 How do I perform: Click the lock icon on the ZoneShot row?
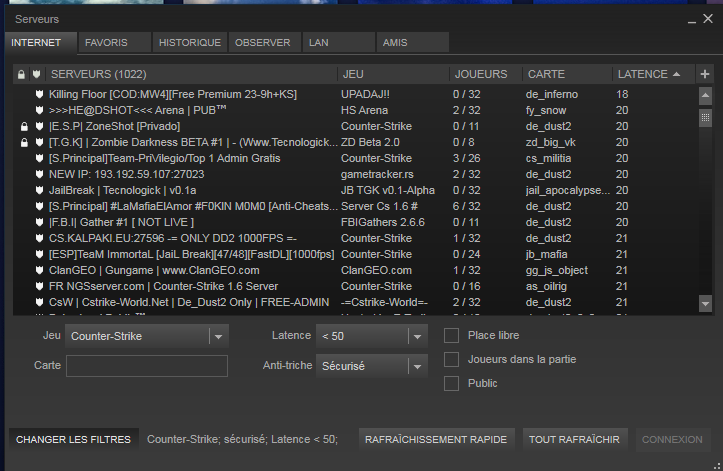pyautogui.click(x=24, y=126)
